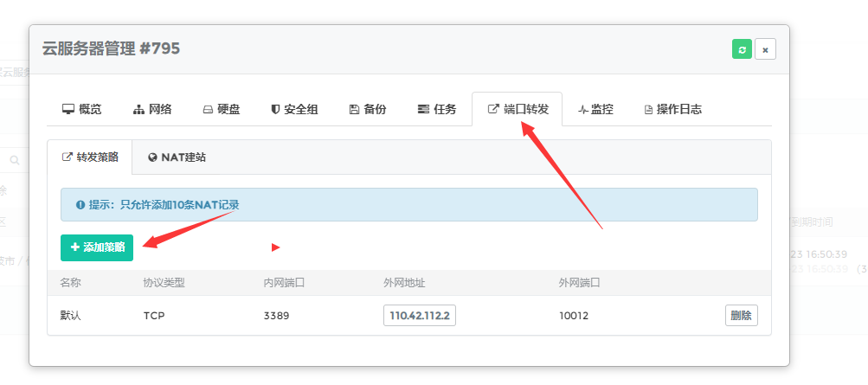This screenshot has width=868, height=385.
Task: Click the 外网地址 field showing 110.42.112.2
Action: coord(420,316)
